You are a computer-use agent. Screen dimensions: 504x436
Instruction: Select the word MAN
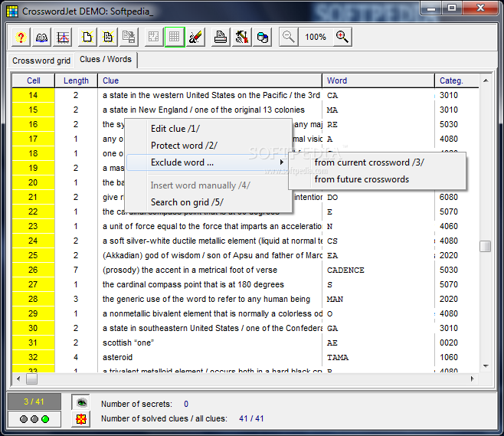pos(335,299)
